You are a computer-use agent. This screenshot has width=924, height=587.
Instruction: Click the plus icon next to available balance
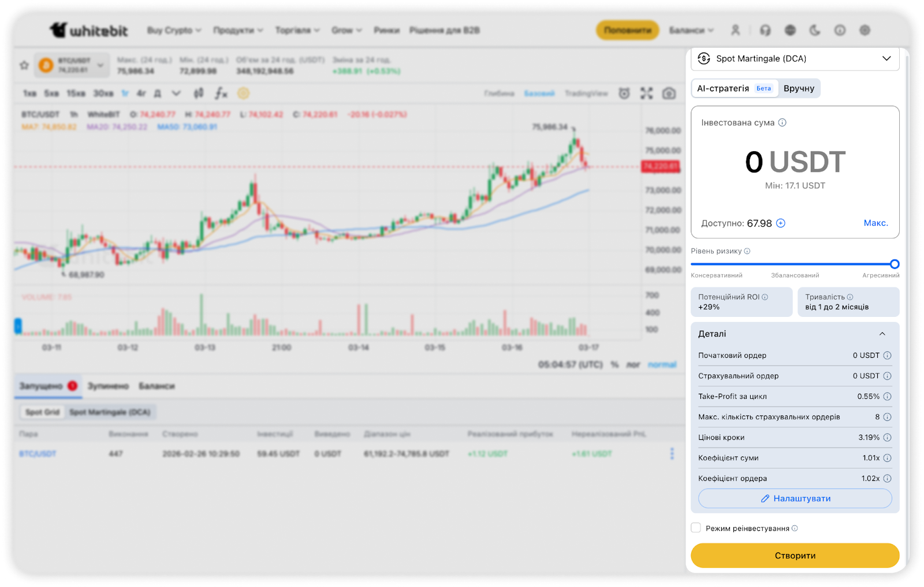pos(781,223)
